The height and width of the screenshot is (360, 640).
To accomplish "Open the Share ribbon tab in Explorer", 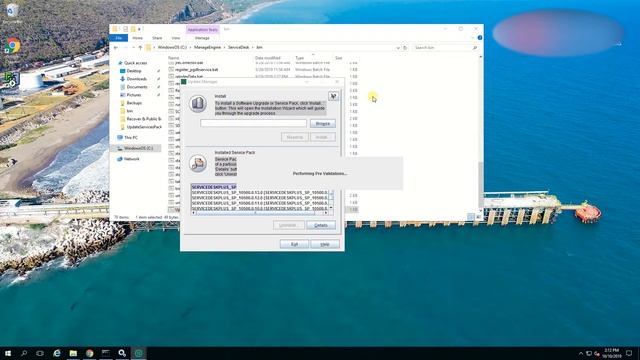I will [x=157, y=38].
